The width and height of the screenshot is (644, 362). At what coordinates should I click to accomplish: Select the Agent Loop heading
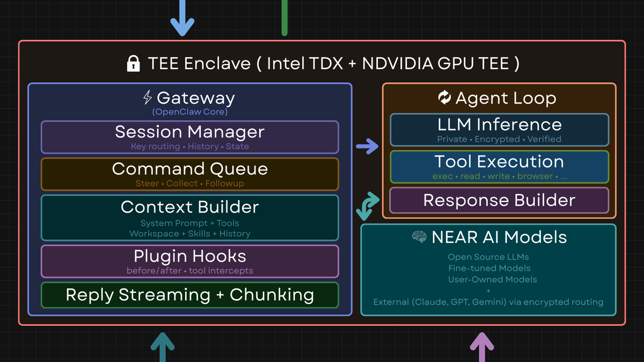[x=506, y=98]
